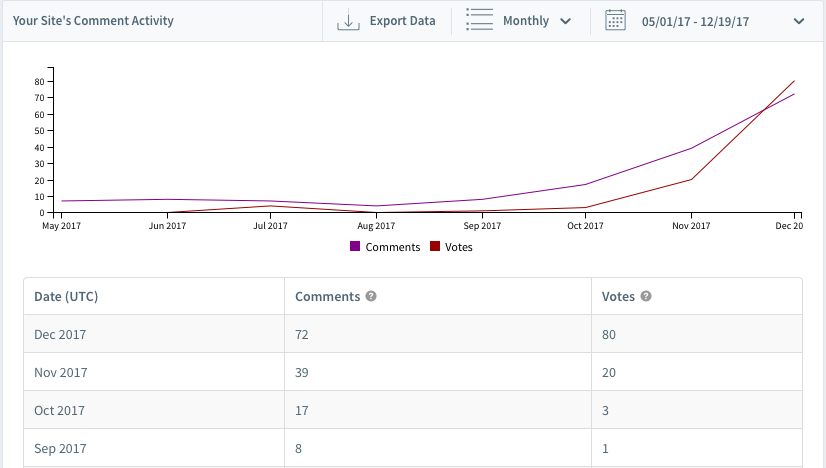Toggle the Votes series in chart legend

(x=458, y=247)
